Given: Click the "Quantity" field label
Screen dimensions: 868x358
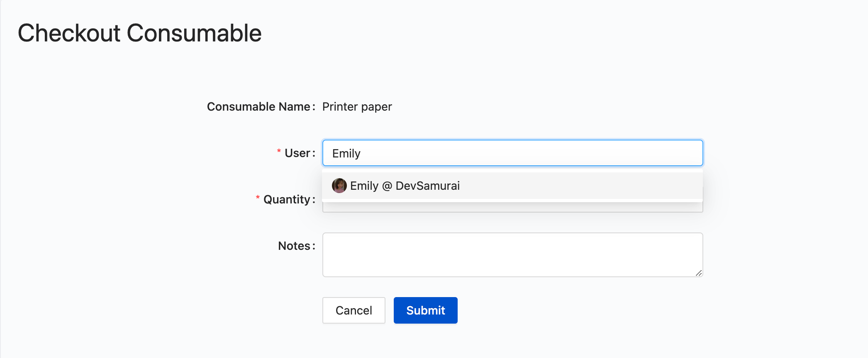Looking at the screenshot, I should point(287,200).
